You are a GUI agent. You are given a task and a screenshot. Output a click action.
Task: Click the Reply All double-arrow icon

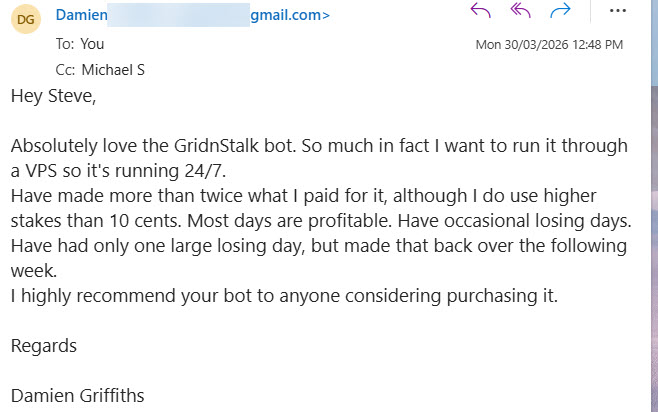click(520, 11)
